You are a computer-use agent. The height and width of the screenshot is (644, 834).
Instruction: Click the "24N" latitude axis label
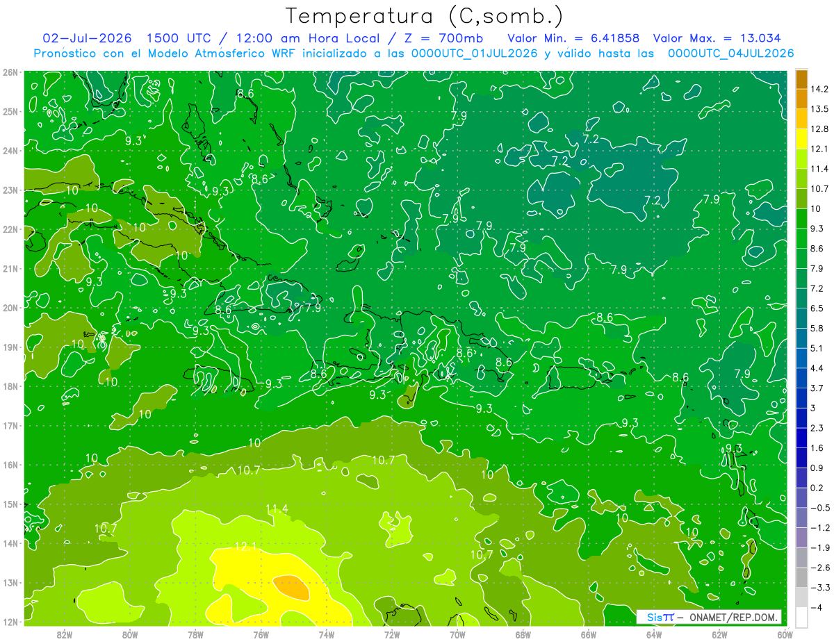(10, 151)
